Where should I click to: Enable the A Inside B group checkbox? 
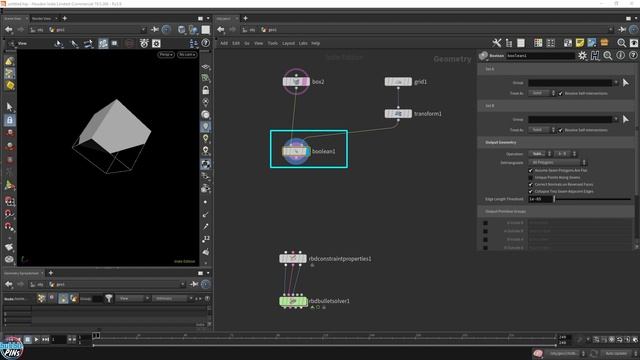coord(485,223)
